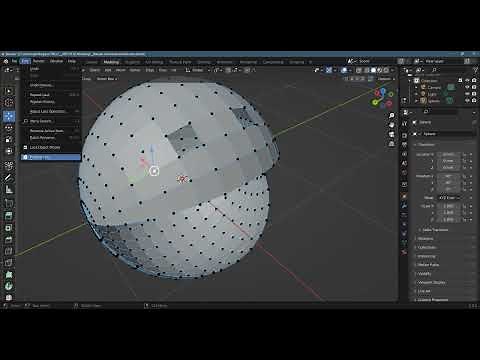Select wireframe viewport shading icon
The image size is (480, 360).
(367, 70)
